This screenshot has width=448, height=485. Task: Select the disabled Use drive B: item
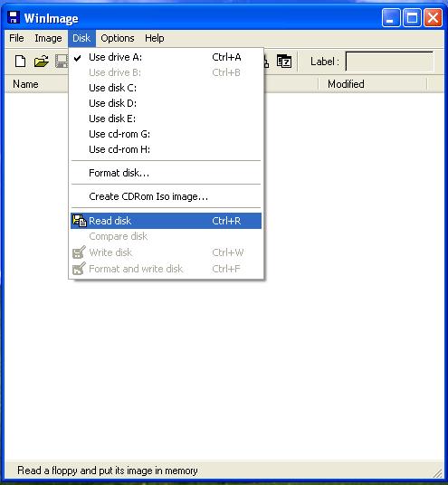(x=166, y=72)
